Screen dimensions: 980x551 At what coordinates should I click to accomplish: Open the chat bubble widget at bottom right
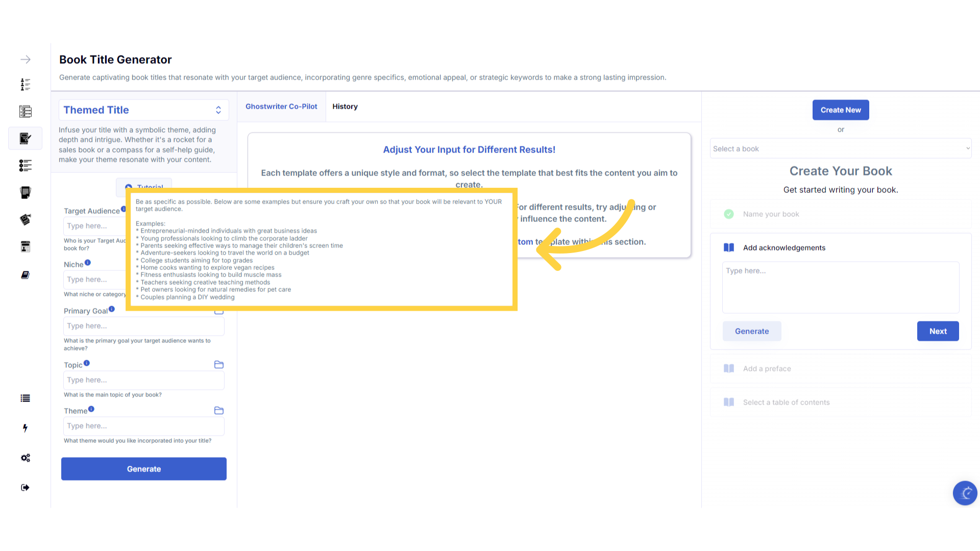[x=965, y=493]
